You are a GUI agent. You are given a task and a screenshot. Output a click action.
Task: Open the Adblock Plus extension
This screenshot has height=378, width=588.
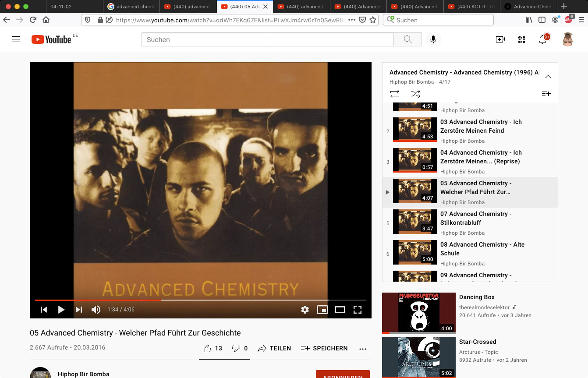click(568, 19)
